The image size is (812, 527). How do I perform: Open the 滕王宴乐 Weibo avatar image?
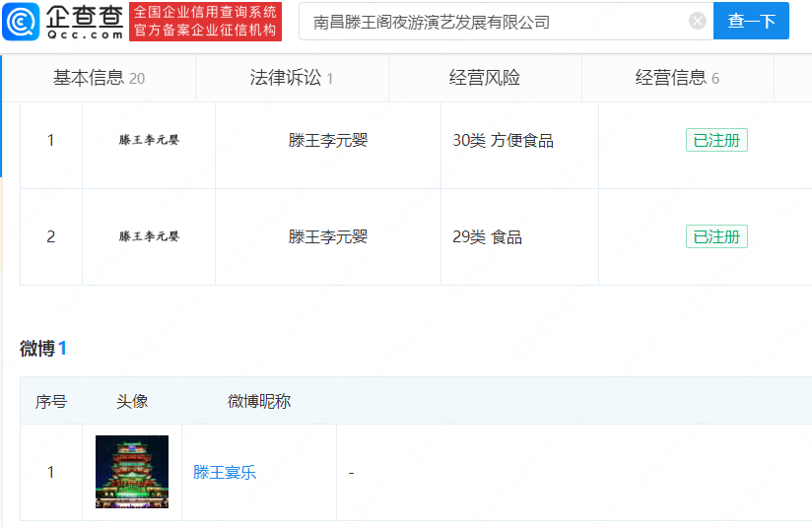pyautogui.click(x=132, y=472)
